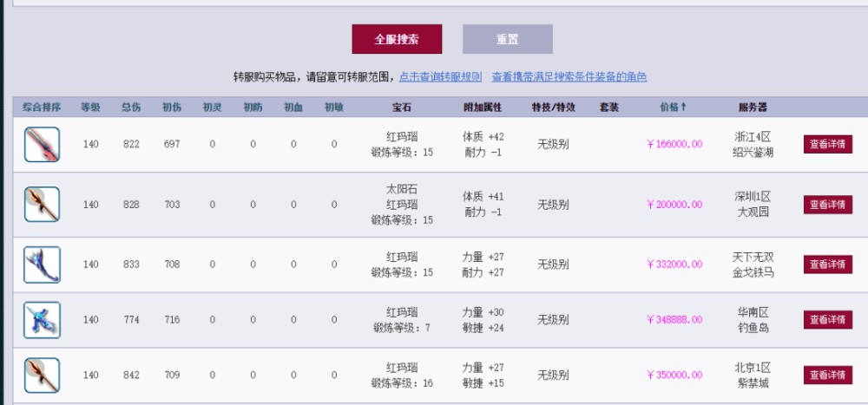Open 查看携带满足搜索条件装备的角色 link
Image resolution: width=868 pixels, height=405 pixels.
click(569, 77)
